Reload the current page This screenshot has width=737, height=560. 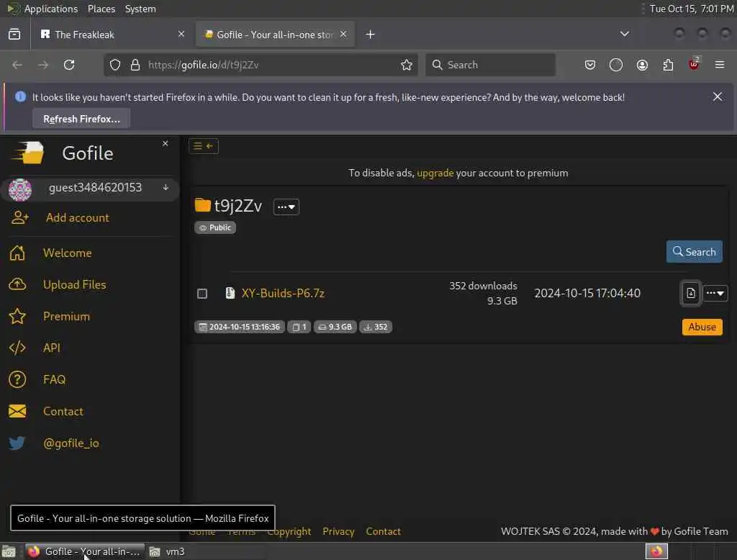(69, 64)
